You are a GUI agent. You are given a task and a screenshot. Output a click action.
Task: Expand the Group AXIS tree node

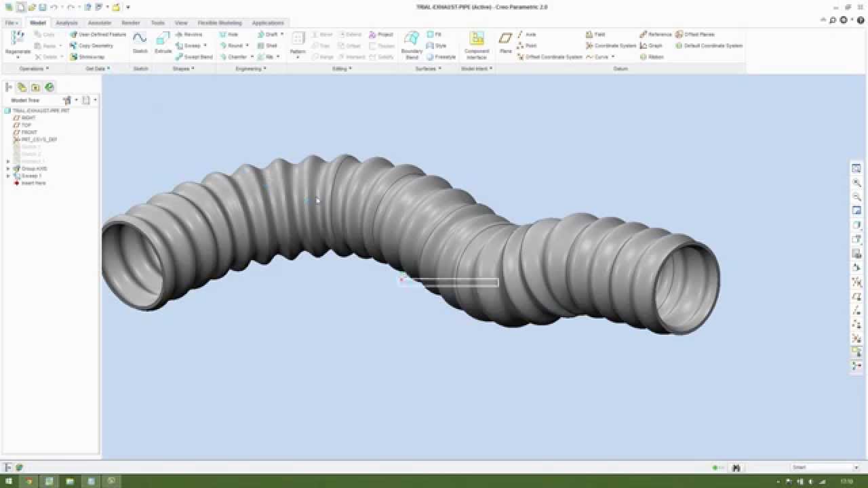(8, 169)
